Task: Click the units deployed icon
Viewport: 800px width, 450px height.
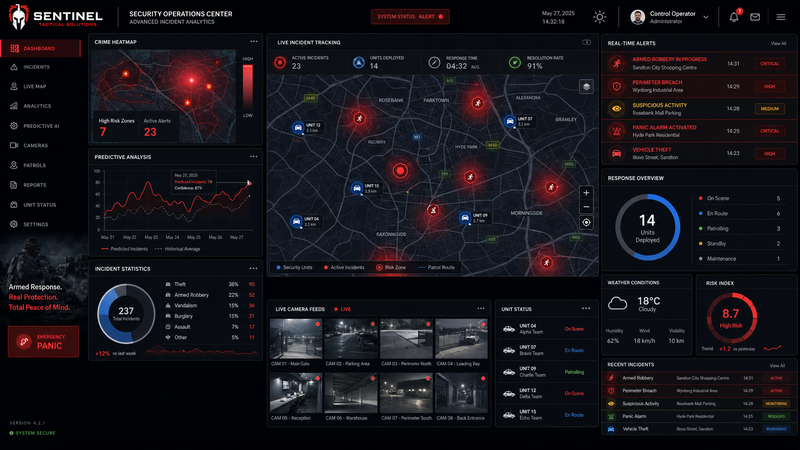Action: pos(359,62)
